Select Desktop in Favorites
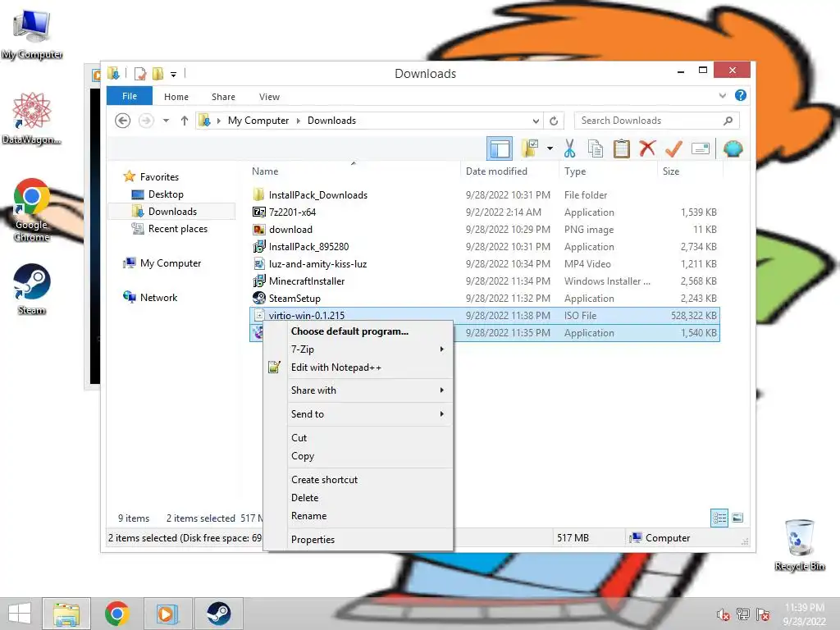 [x=166, y=194]
